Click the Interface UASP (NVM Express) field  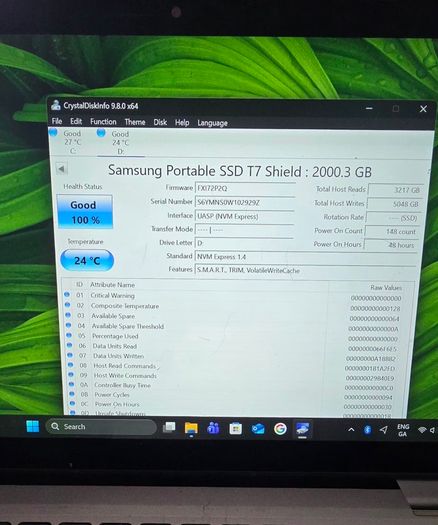pos(244,216)
